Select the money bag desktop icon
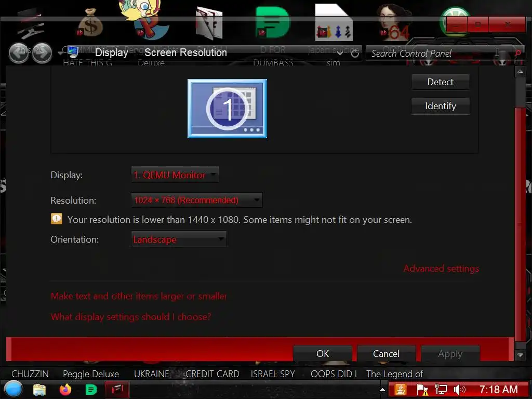Image resolution: width=532 pixels, height=399 pixels. click(x=90, y=24)
